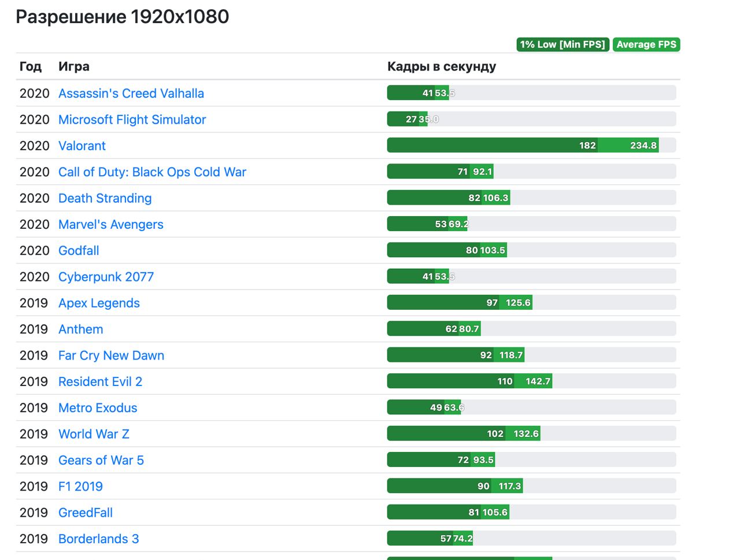Open the Borderlands 3 link
740x560 pixels.
99,539
